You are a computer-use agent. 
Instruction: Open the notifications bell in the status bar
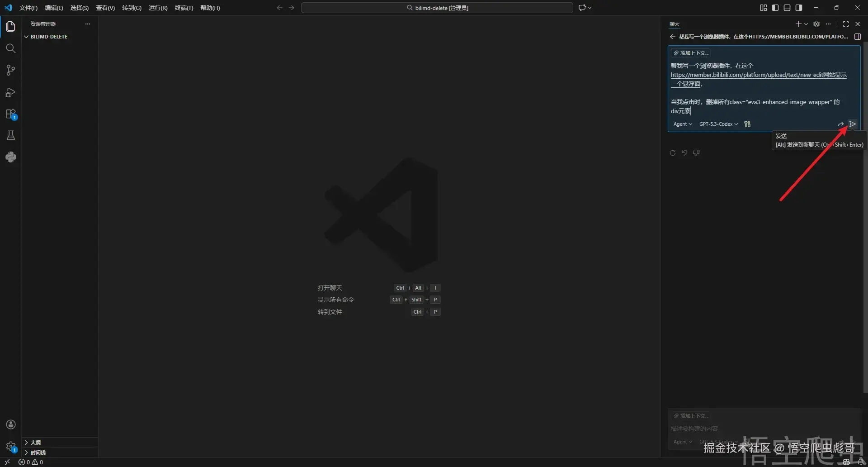coord(861,462)
